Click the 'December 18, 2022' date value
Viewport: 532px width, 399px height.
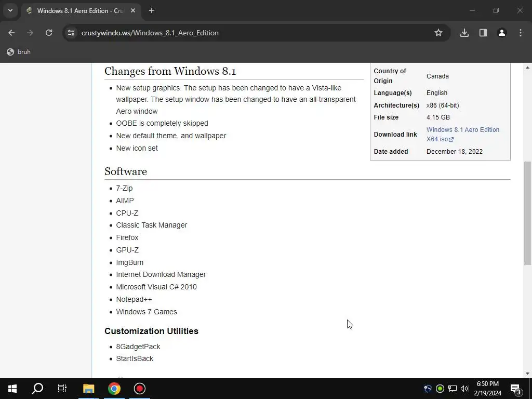tap(455, 152)
